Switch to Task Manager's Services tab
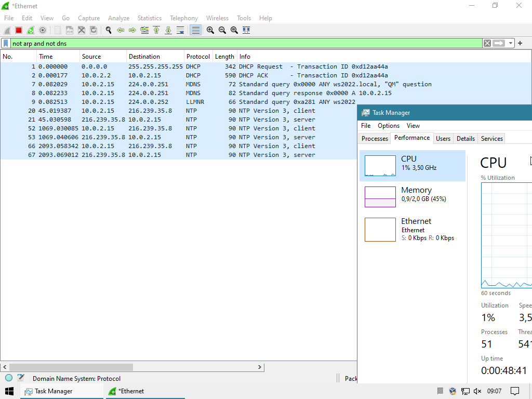 click(x=491, y=138)
